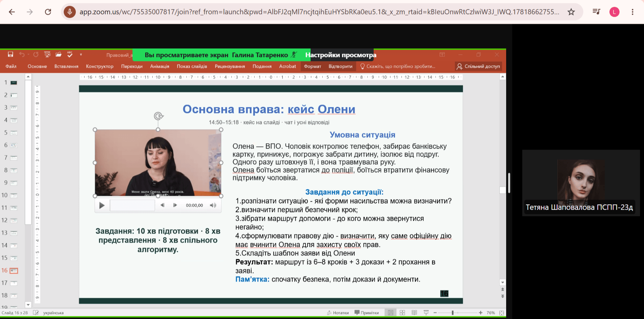The height and width of the screenshot is (319, 644).
Task: Start Slide Show from status bar icon
Action: (x=426, y=313)
